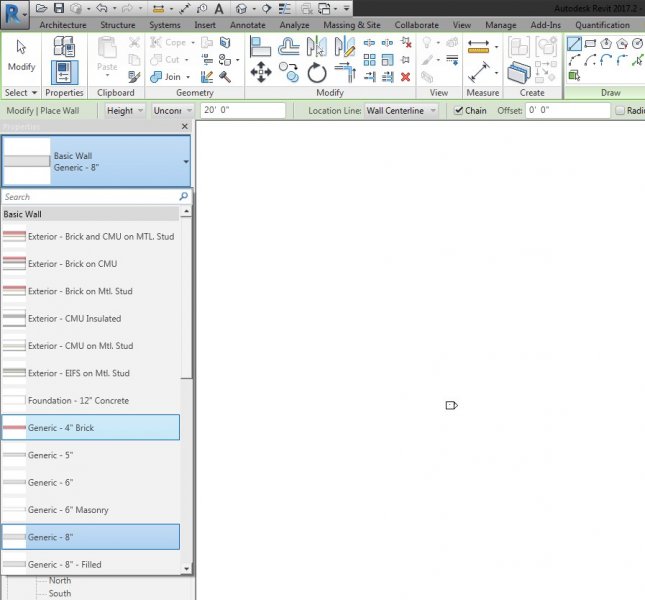Click the Open folder icon in quick access toolbar
The width and height of the screenshot is (645, 600).
[41, 8]
